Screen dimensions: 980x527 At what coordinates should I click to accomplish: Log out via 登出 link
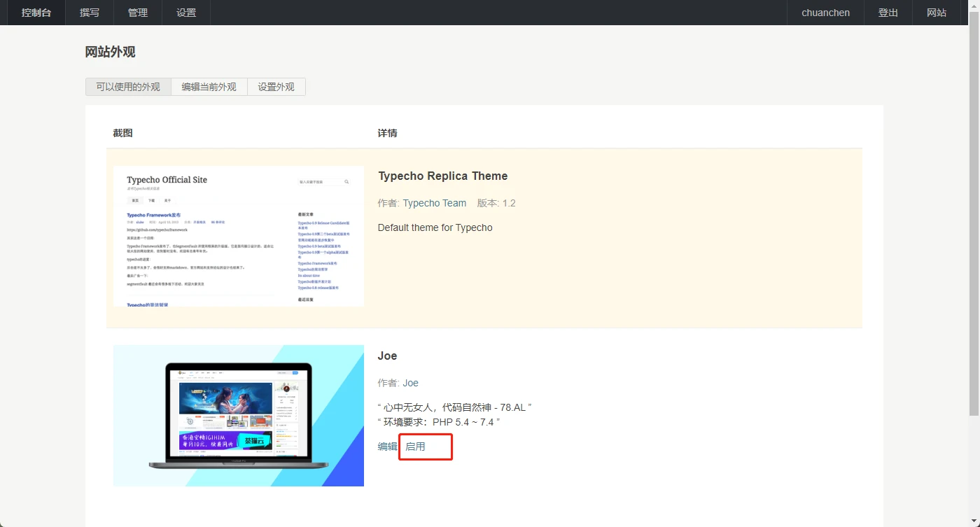[x=888, y=13]
